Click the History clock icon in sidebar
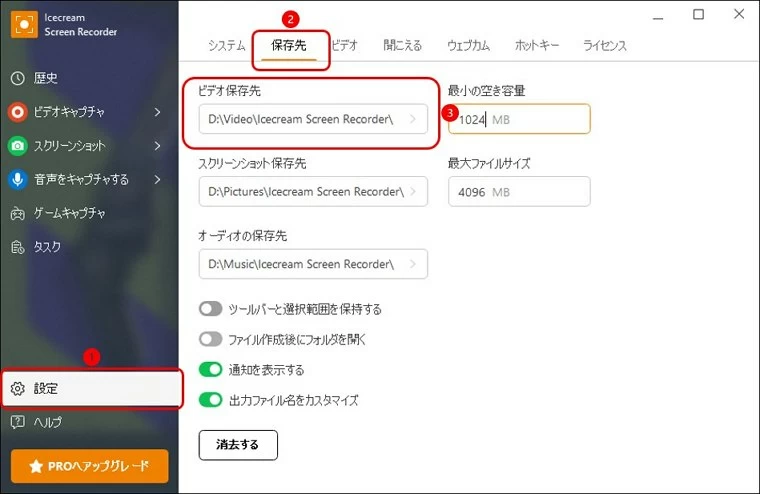760x494 pixels. pyautogui.click(x=18, y=78)
